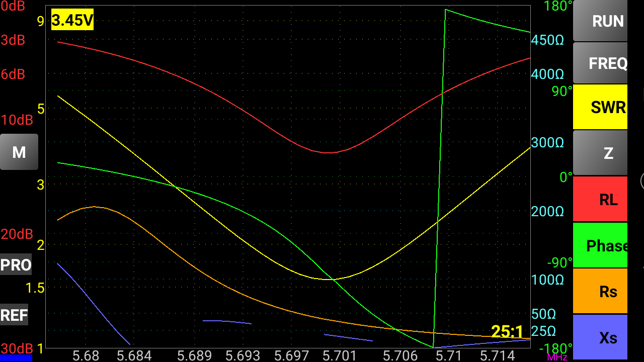The height and width of the screenshot is (362, 644).
Task: Tap the 10dB return loss label
Action: click(x=17, y=120)
